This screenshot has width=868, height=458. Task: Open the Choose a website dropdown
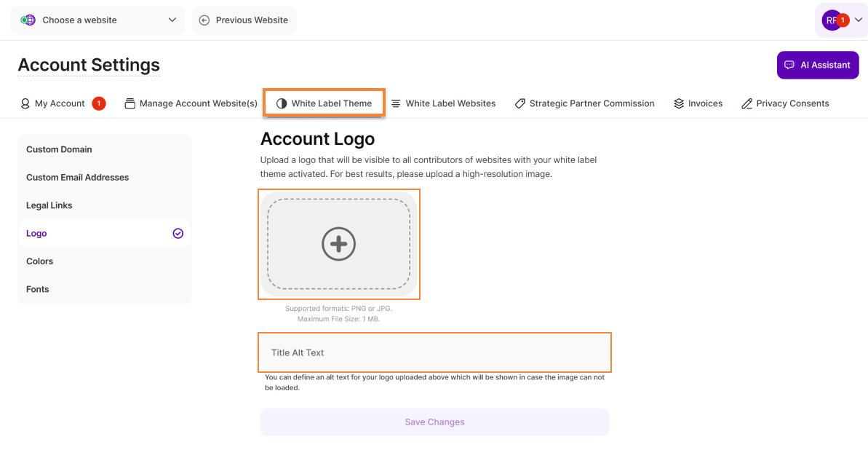(97, 20)
